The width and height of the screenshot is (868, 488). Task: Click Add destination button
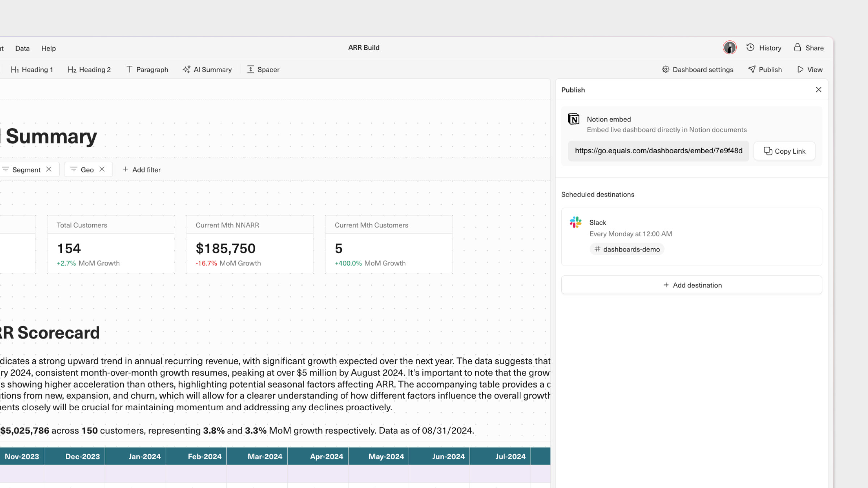(x=692, y=285)
